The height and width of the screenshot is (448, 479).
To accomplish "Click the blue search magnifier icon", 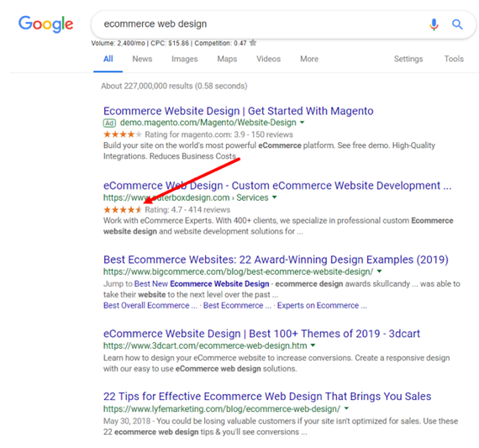I will 457,24.
